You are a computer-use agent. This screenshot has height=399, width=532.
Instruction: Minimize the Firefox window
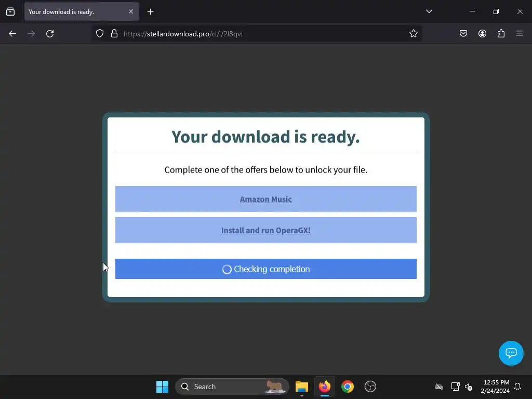coord(472,11)
